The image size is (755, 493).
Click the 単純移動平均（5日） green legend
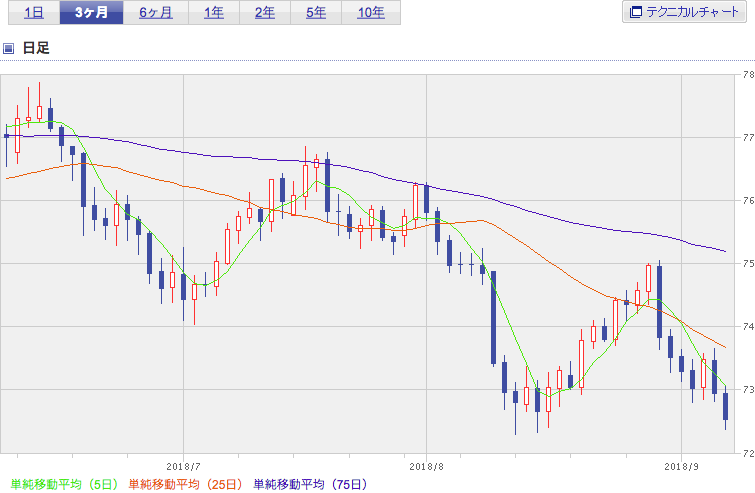pos(64,484)
